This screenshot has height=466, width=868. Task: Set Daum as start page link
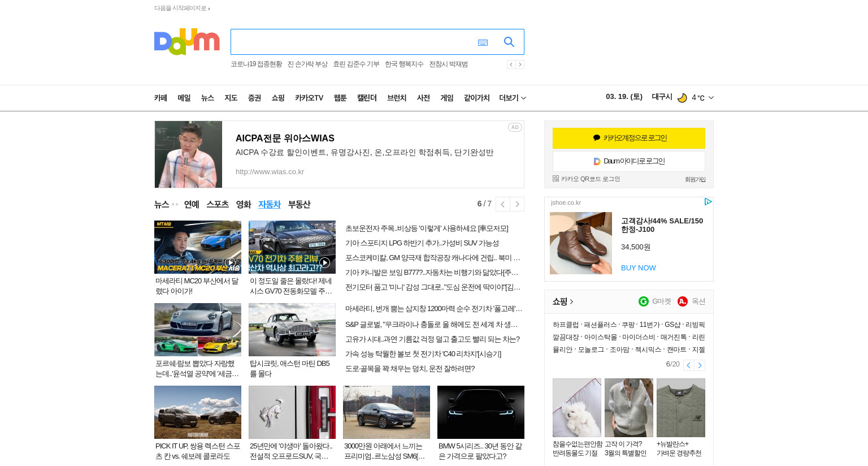point(182,8)
